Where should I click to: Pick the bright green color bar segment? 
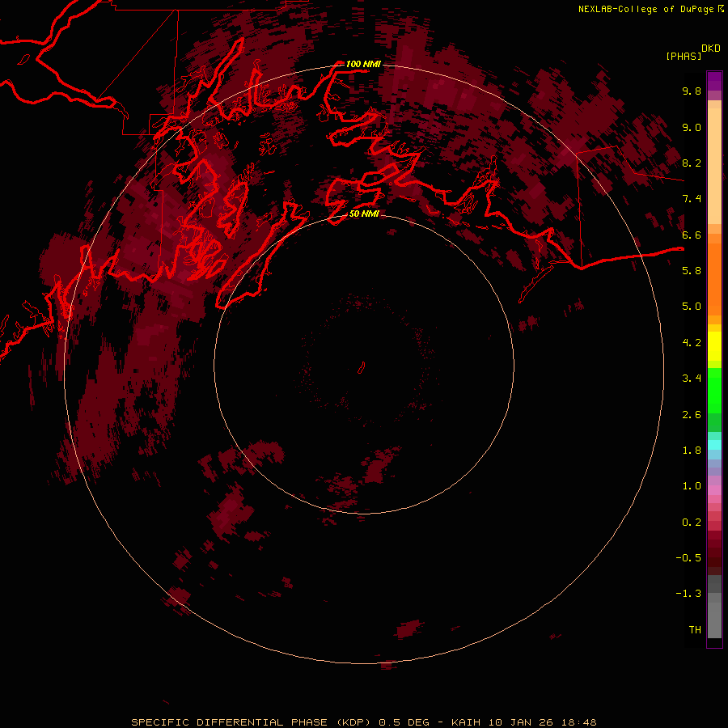[x=714, y=391]
